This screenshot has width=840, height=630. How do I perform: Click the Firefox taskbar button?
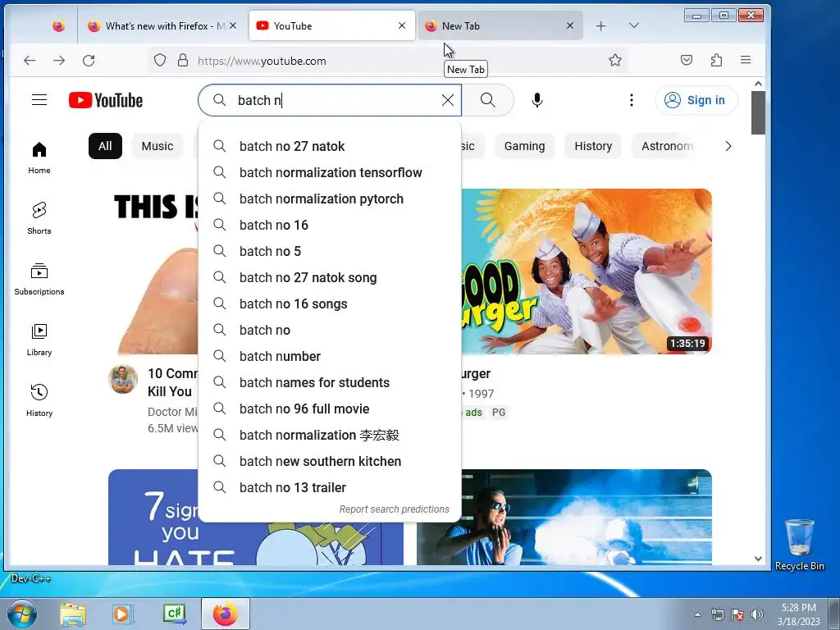[225, 614]
